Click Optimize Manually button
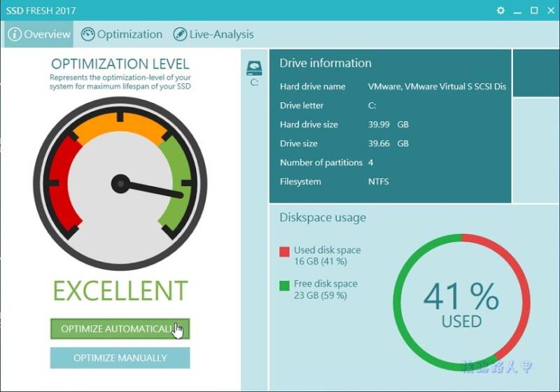The height and width of the screenshot is (392, 560). (120, 358)
